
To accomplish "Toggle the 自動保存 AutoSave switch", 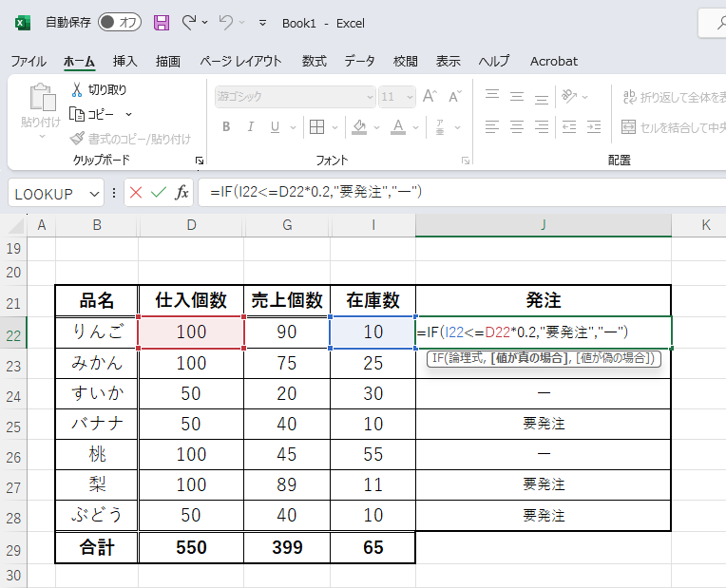I will [x=119, y=22].
